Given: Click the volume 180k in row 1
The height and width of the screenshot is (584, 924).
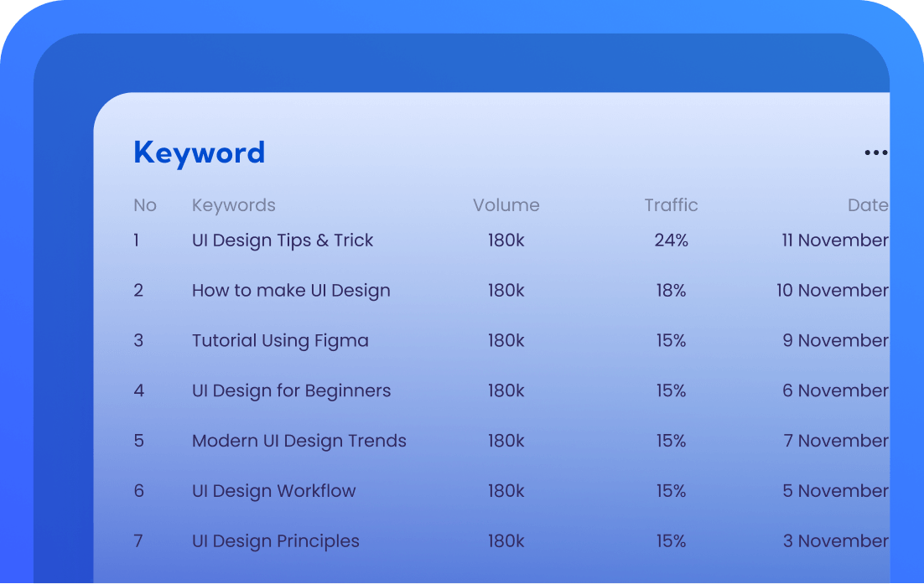Looking at the screenshot, I should point(506,240).
